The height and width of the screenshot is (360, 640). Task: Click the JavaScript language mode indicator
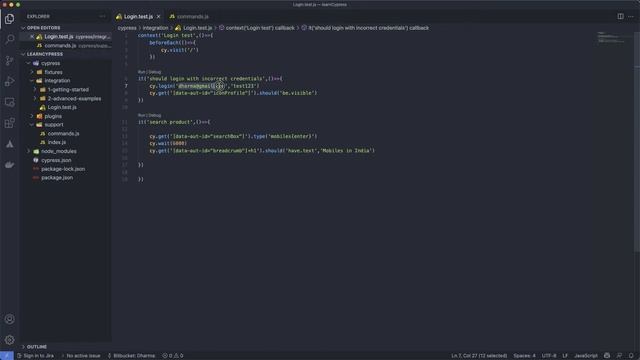point(586,356)
